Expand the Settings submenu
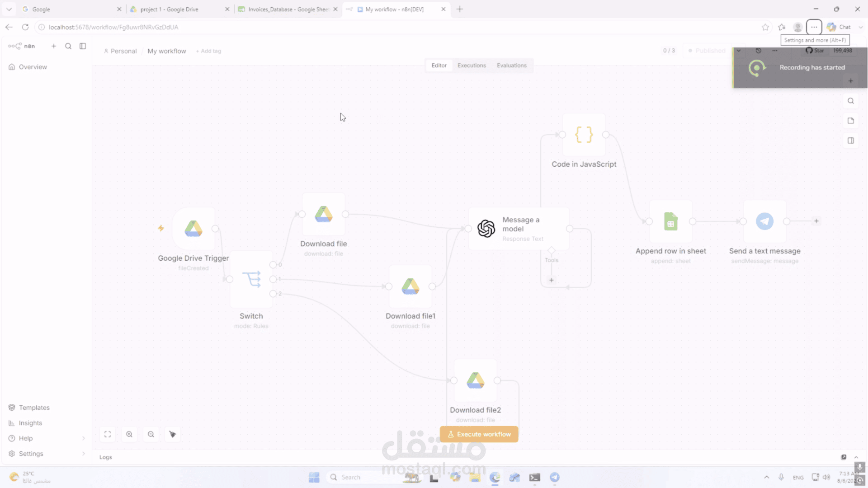 pyautogui.click(x=46, y=454)
